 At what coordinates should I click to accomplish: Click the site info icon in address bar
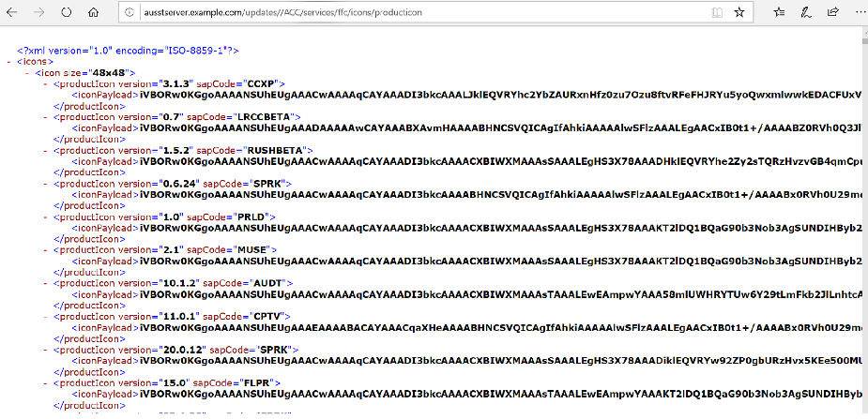point(129,12)
